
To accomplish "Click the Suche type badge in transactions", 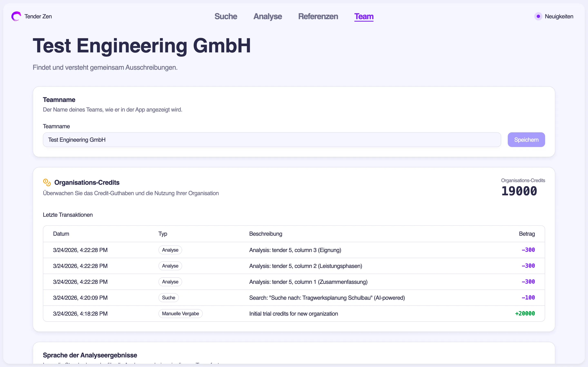I will point(168,298).
